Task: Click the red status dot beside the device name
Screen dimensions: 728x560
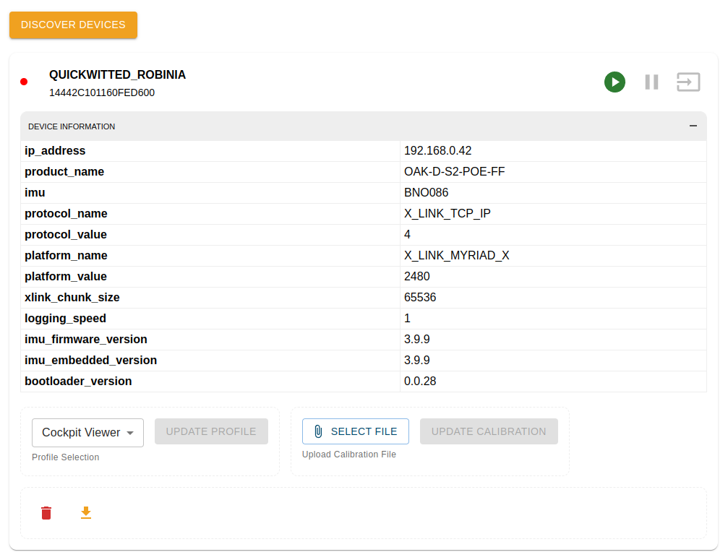Action: [x=24, y=82]
